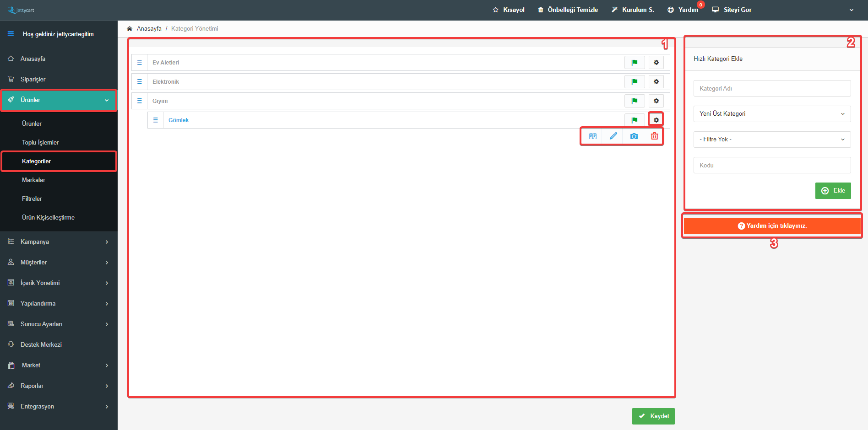Viewport: 868px width, 430px height.
Task: Click the drag handle for Giyim
Action: point(140,101)
